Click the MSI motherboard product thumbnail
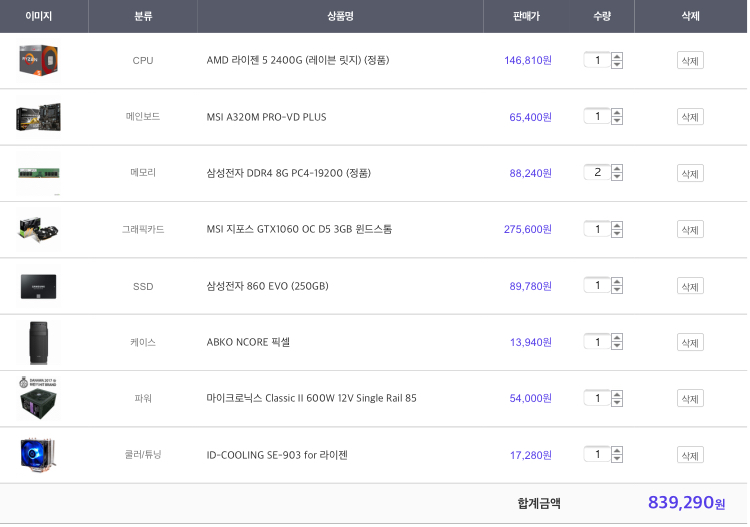Screen dimensions: 750x527 point(38,117)
